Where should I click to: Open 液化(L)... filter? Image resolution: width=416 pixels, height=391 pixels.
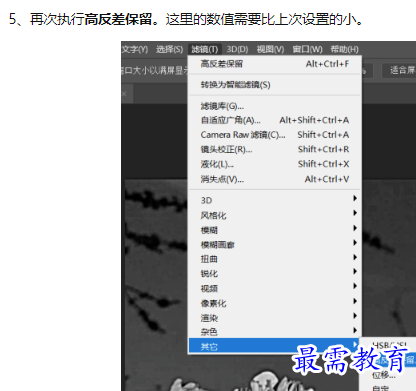[x=275, y=164]
